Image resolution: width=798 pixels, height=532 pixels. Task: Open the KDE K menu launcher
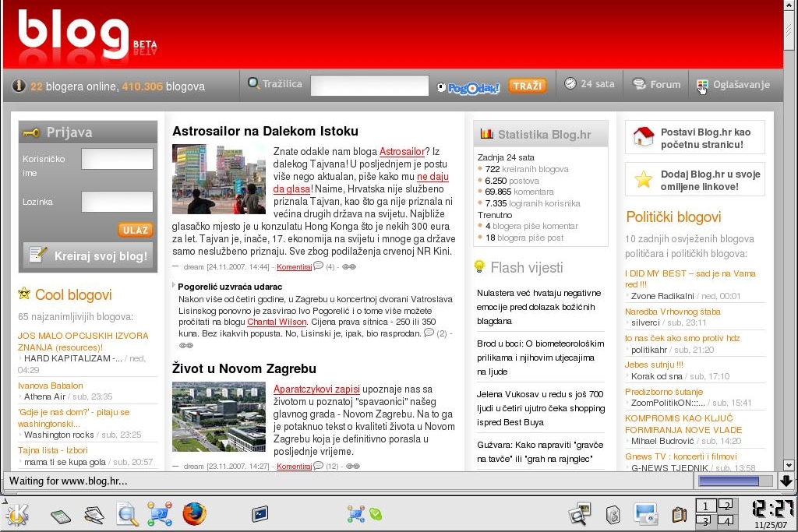pyautogui.click(x=16, y=514)
